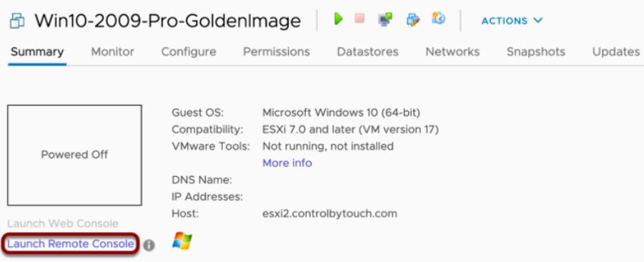Click the edit settings icon

pos(412,19)
